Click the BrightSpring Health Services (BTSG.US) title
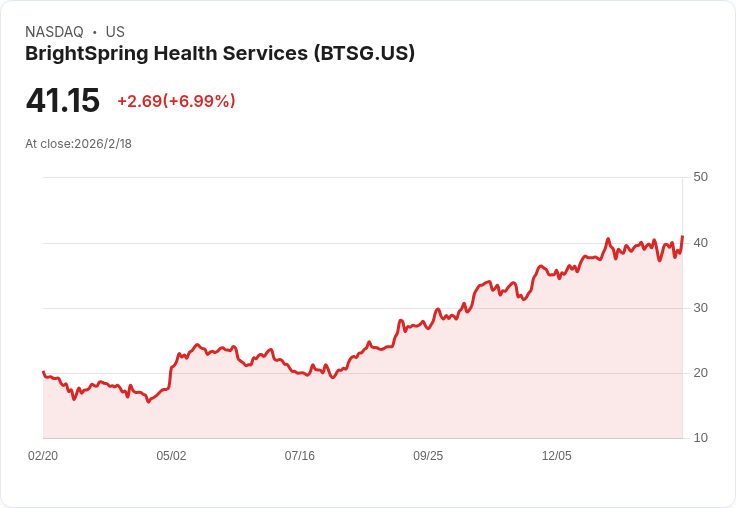The height and width of the screenshot is (508, 736). [220, 54]
